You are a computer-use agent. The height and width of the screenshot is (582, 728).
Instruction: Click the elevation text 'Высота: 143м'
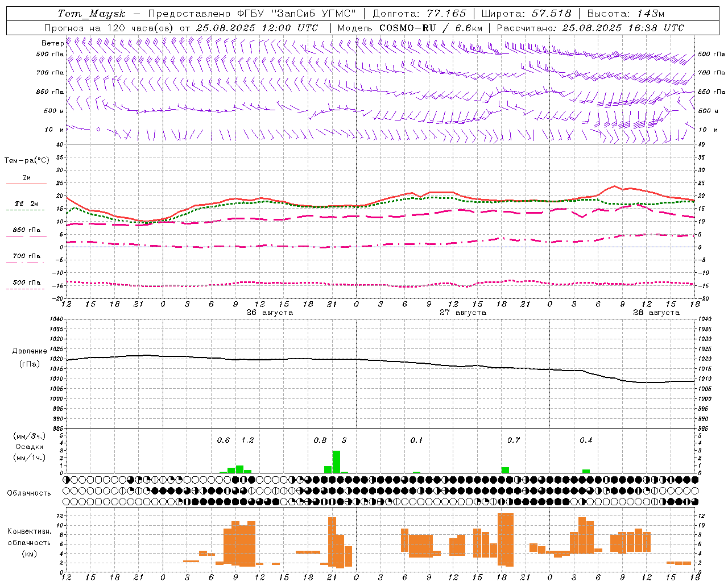tap(626, 14)
